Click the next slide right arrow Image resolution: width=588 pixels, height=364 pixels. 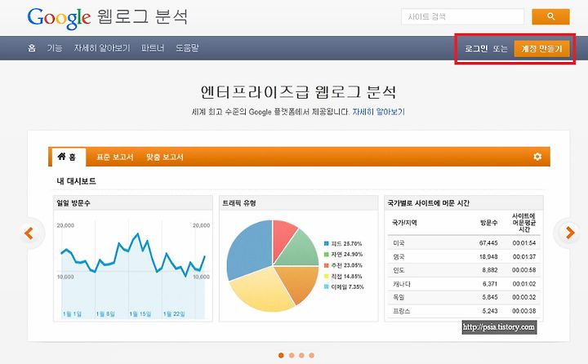point(570,233)
